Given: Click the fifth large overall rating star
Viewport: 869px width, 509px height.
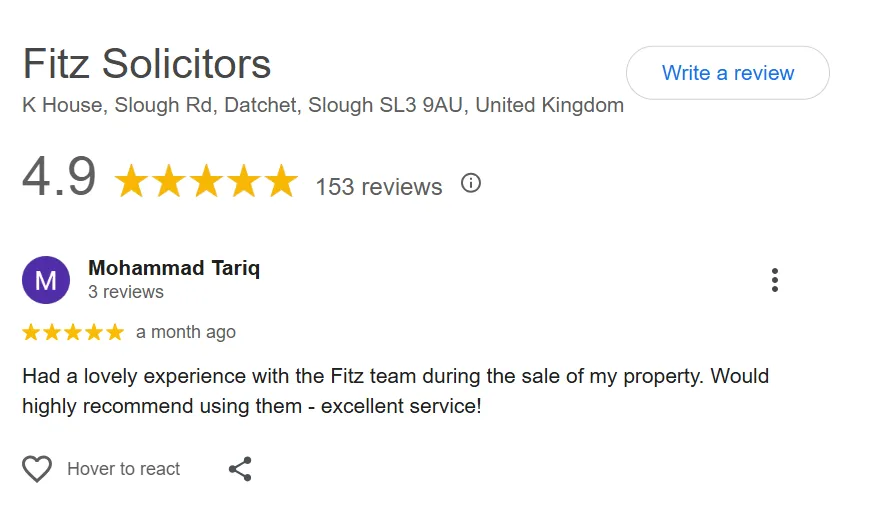Looking at the screenshot, I should pyautogui.click(x=281, y=183).
